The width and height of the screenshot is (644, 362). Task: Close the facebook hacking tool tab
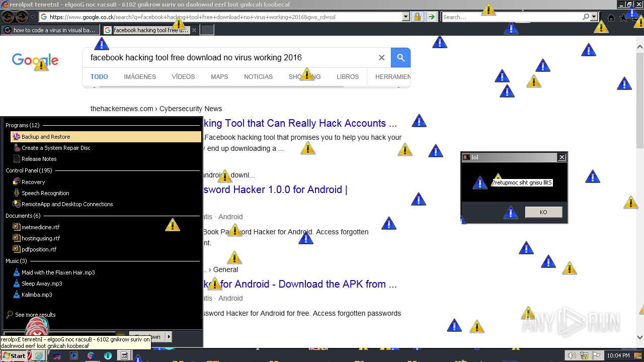[195, 30]
